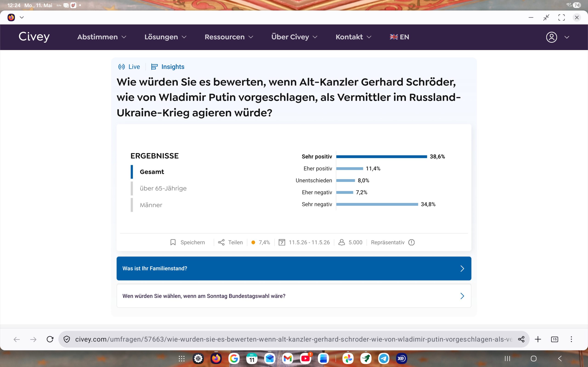Expand the window options chevron near Firefox icon
The image size is (588, 367).
tap(22, 17)
